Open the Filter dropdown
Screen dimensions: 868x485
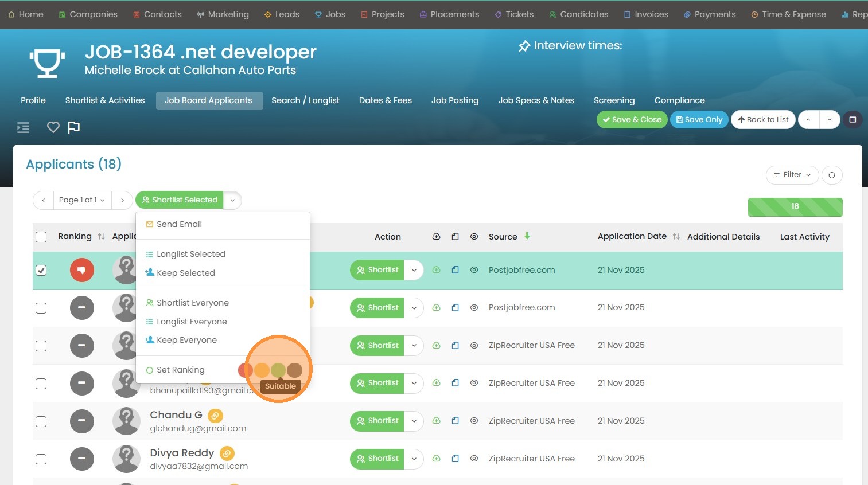pyautogui.click(x=792, y=175)
